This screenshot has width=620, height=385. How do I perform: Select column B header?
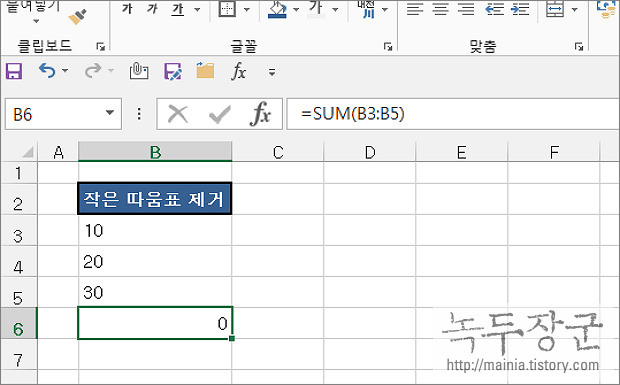coord(155,152)
